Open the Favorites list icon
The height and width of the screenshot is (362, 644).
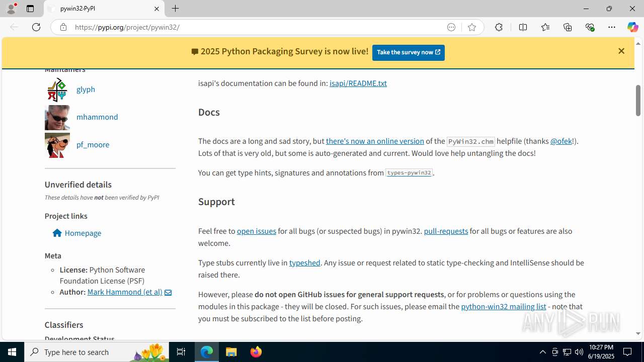(x=545, y=27)
